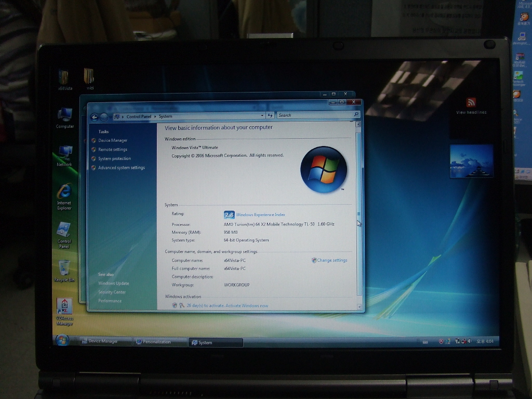Click the scrollbar down arrow in System window
532x399 pixels.
(359, 307)
